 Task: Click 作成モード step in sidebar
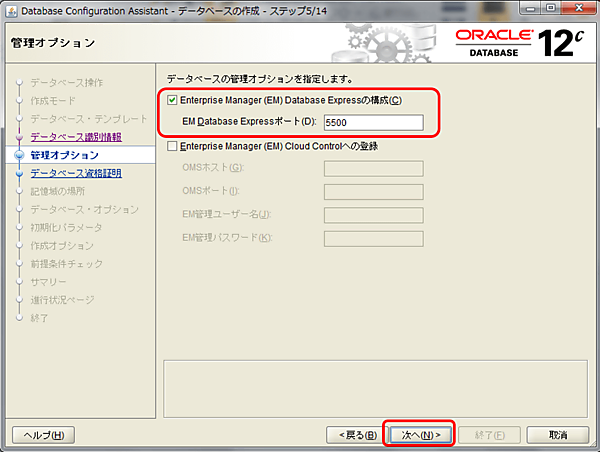pos(53,101)
